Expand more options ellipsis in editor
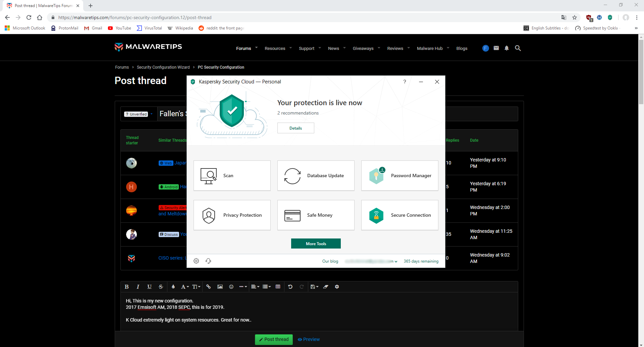644x347 pixels. (x=243, y=287)
